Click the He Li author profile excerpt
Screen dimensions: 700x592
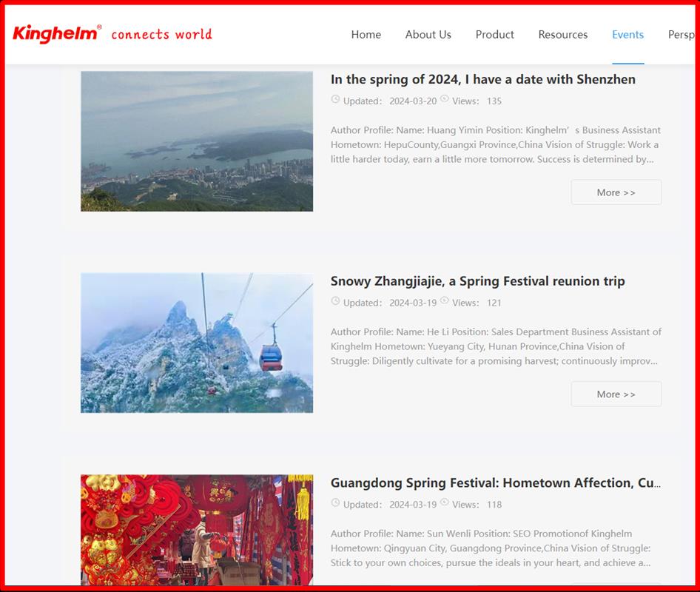pyautogui.click(x=496, y=346)
